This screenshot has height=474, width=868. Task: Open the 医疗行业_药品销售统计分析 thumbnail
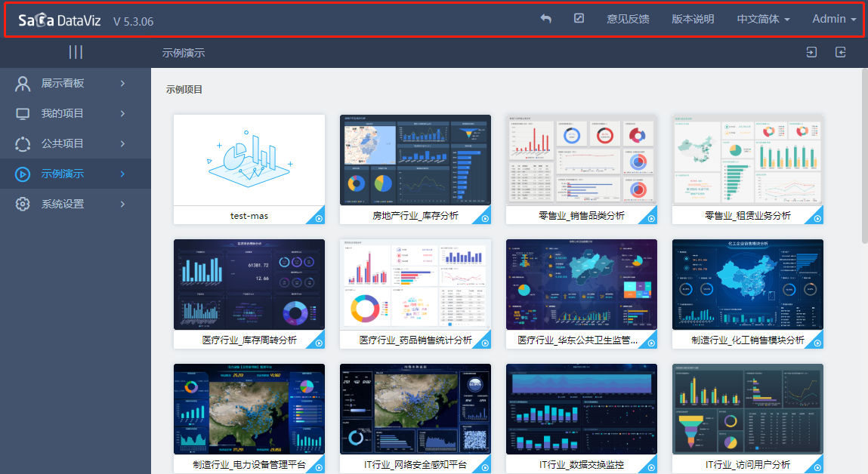click(415, 285)
